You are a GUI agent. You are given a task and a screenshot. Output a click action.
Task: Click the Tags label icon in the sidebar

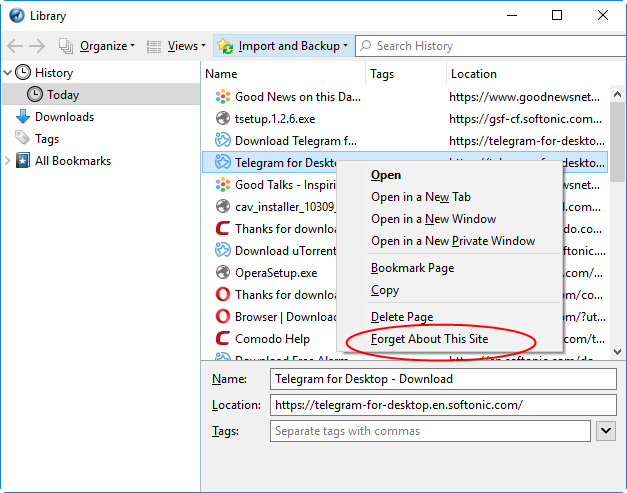tap(22, 138)
